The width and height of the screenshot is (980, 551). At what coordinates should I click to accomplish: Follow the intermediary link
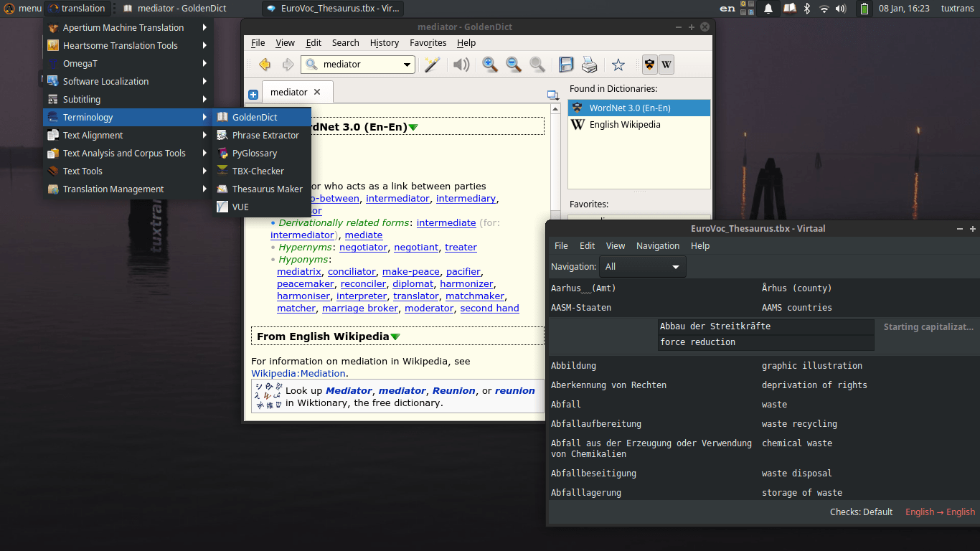[466, 198]
